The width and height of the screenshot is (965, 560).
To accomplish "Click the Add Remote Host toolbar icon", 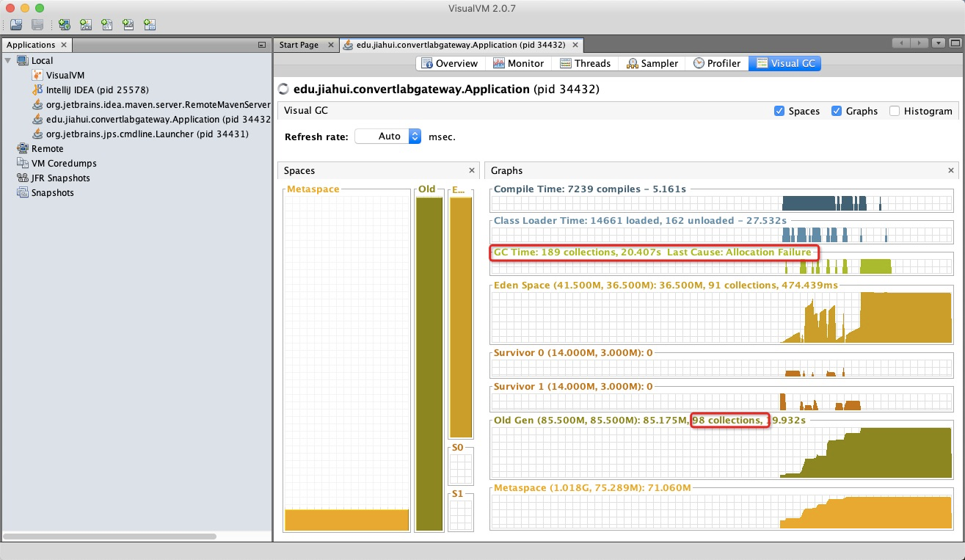I will coord(65,25).
